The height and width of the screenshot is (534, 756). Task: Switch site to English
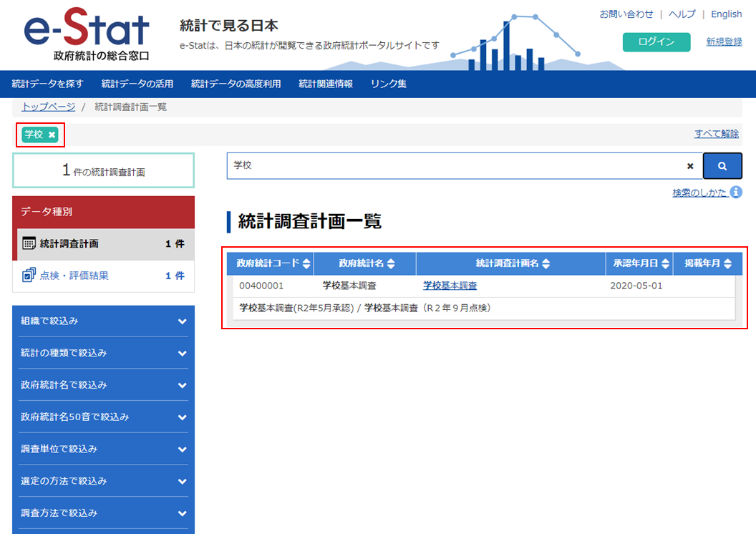(726, 14)
